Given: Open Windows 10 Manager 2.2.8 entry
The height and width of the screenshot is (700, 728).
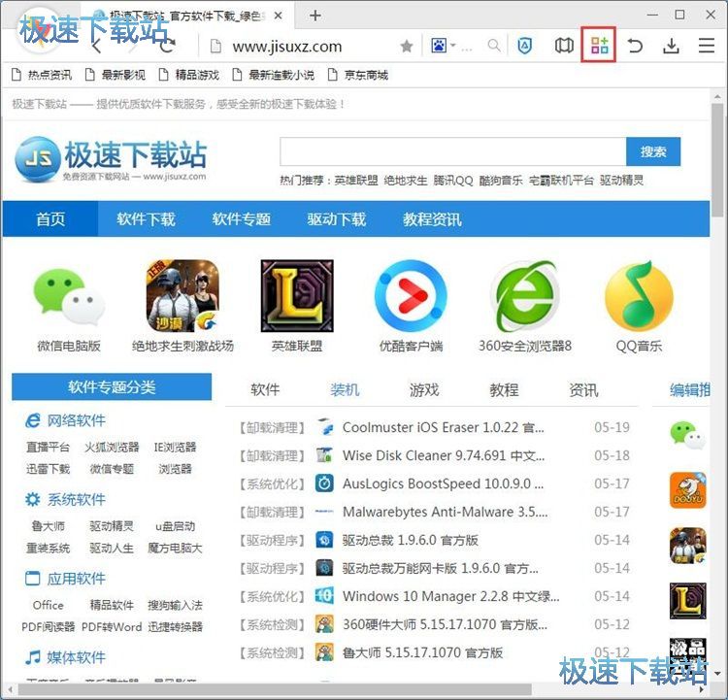Looking at the screenshot, I should click(x=450, y=596).
